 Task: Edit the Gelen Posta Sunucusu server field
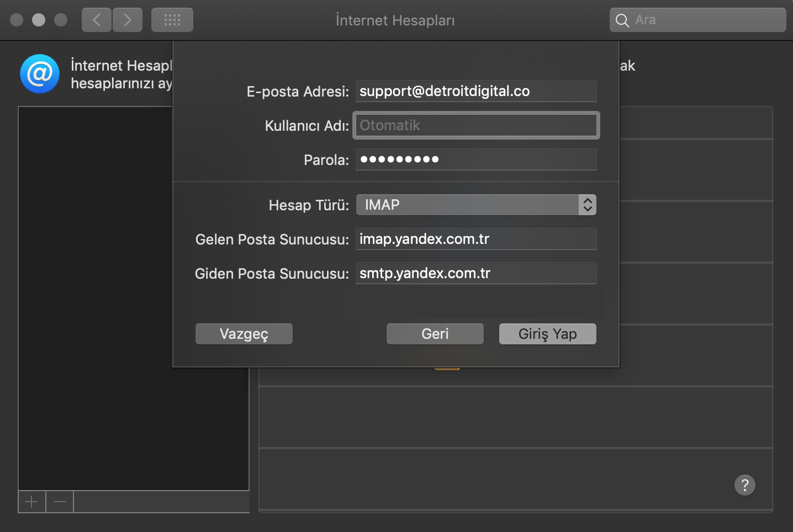(x=476, y=239)
